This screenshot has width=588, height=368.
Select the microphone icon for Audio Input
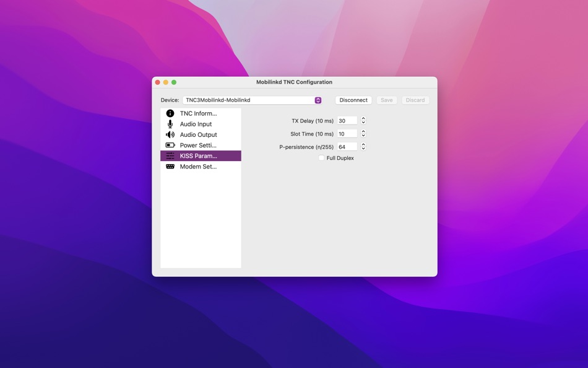(x=170, y=124)
